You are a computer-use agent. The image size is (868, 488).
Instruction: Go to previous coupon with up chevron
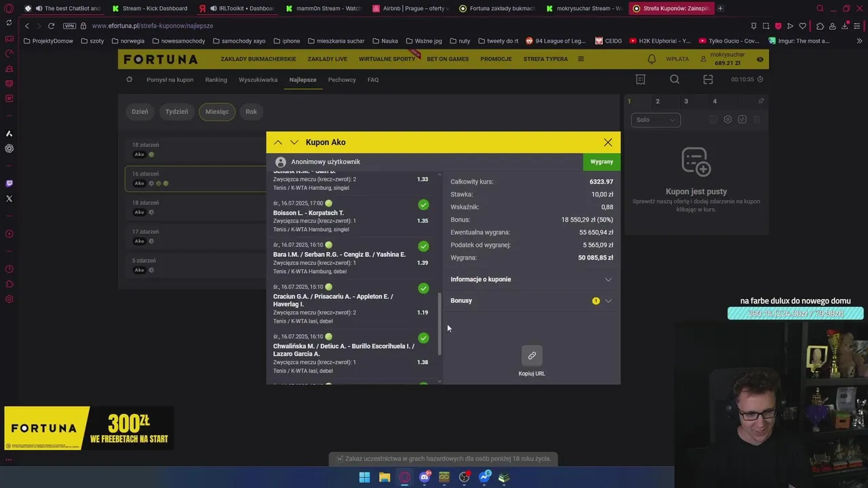point(278,142)
